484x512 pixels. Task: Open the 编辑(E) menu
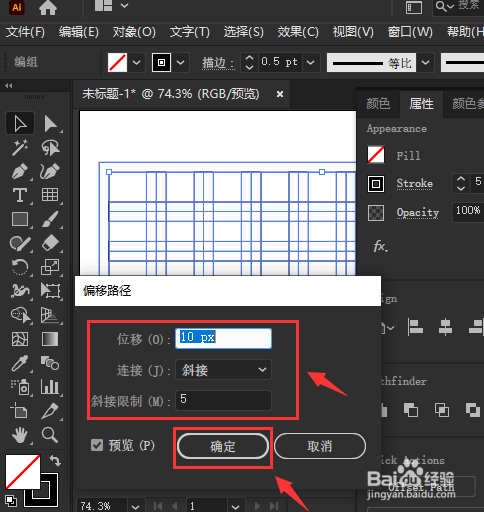79,32
